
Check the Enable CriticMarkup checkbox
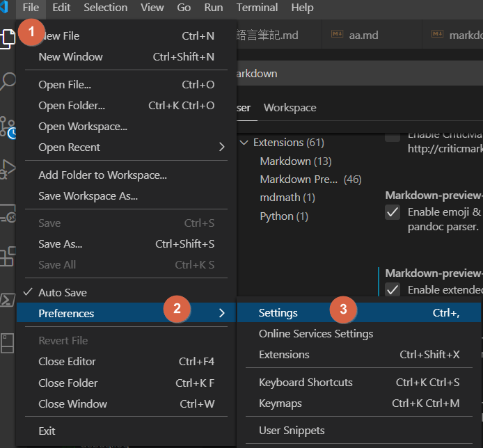(393, 135)
